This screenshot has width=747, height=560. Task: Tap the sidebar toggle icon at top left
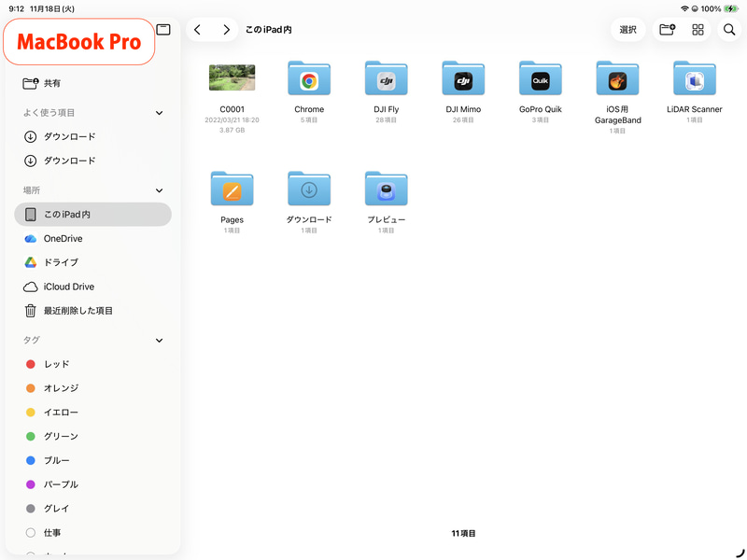click(x=163, y=29)
